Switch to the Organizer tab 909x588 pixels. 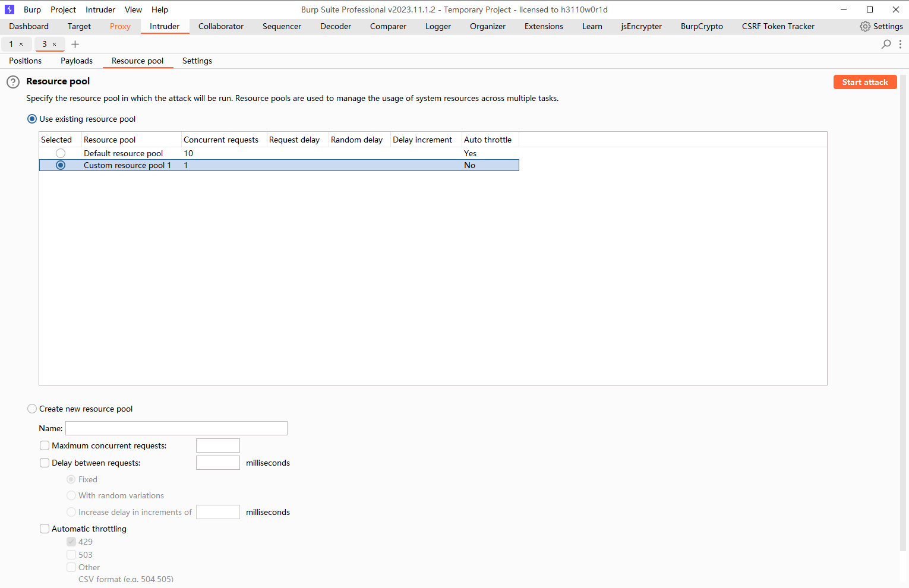click(488, 26)
